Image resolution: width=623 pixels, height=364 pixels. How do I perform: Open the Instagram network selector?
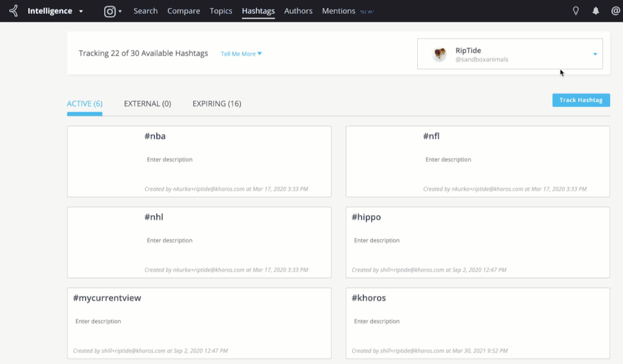point(113,11)
